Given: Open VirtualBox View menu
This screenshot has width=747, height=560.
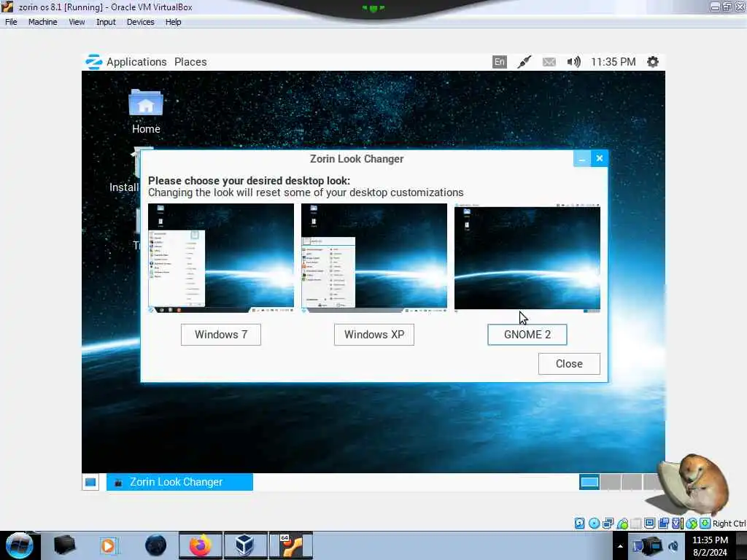Looking at the screenshot, I should [x=77, y=22].
